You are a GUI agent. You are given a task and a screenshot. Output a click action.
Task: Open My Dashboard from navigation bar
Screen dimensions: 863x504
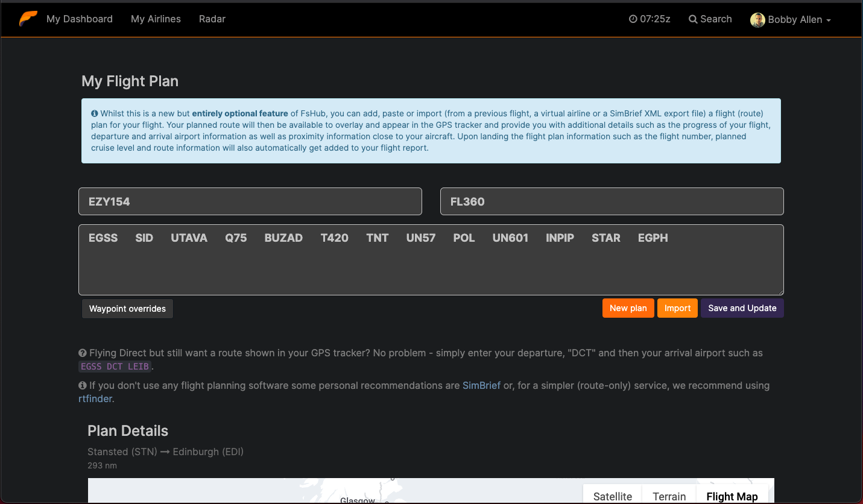pos(80,19)
